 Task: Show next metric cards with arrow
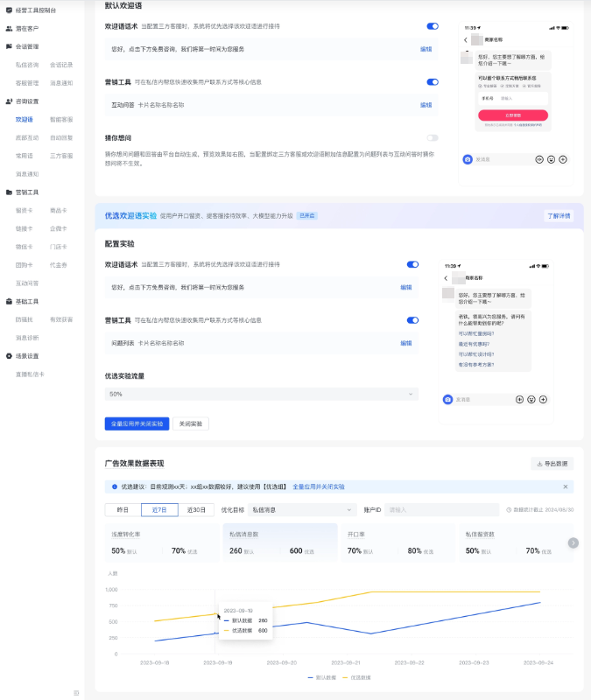click(573, 542)
